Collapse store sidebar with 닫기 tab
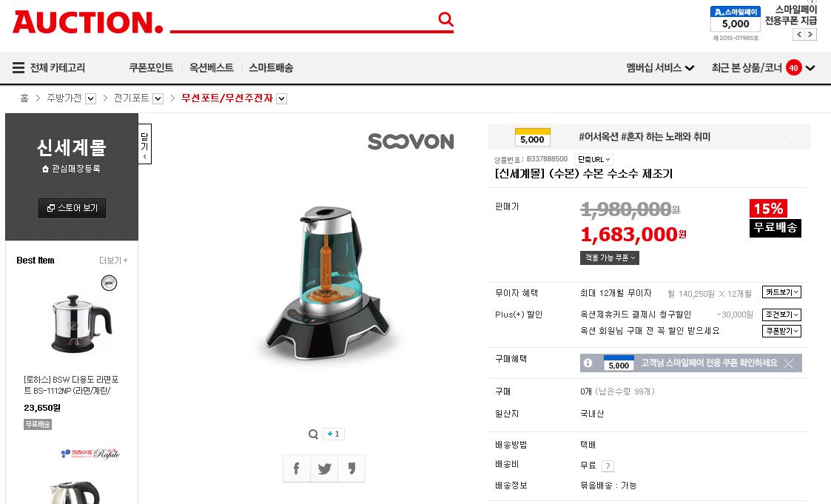The height and width of the screenshot is (504, 831). tap(145, 144)
